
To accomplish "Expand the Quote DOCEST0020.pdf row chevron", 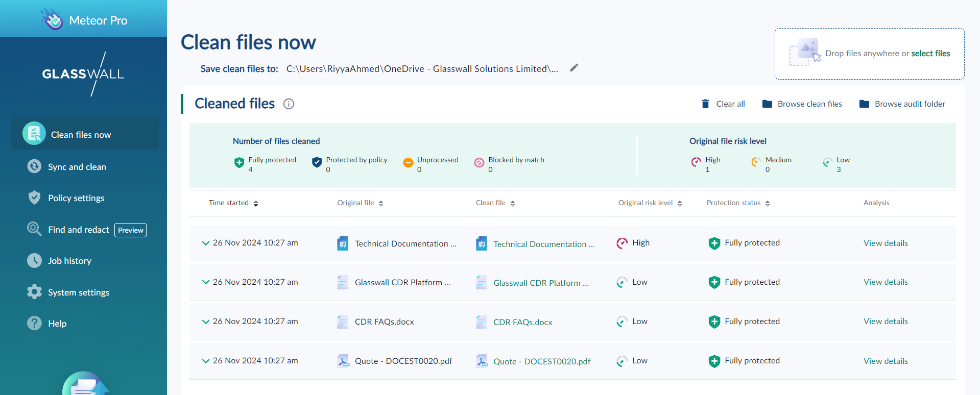I will (205, 361).
